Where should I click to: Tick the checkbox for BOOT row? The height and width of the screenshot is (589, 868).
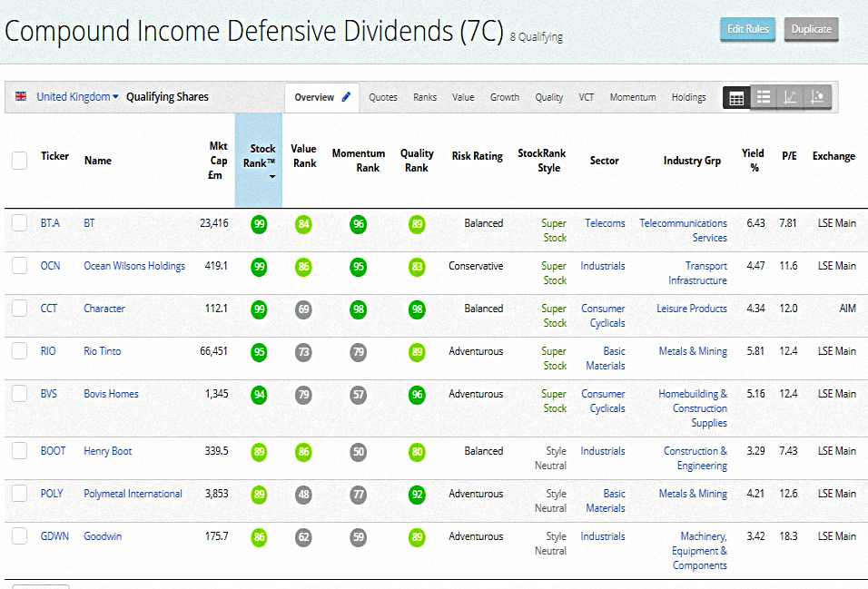pyautogui.click(x=19, y=451)
